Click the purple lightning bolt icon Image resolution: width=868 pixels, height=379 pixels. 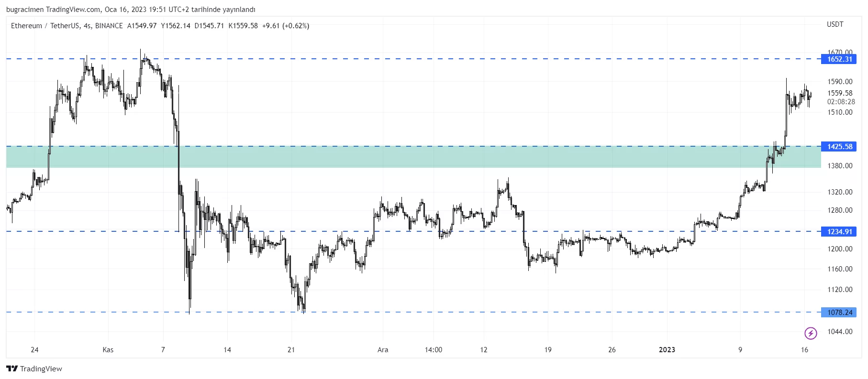[811, 333]
